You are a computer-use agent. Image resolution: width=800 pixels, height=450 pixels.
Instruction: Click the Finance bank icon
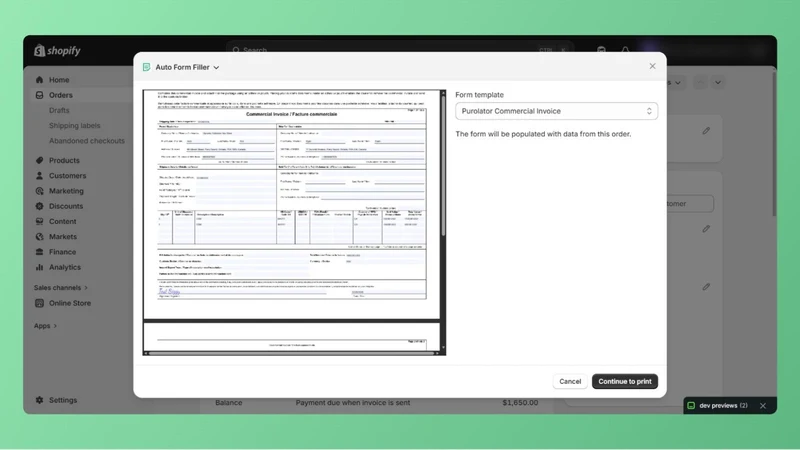39,252
